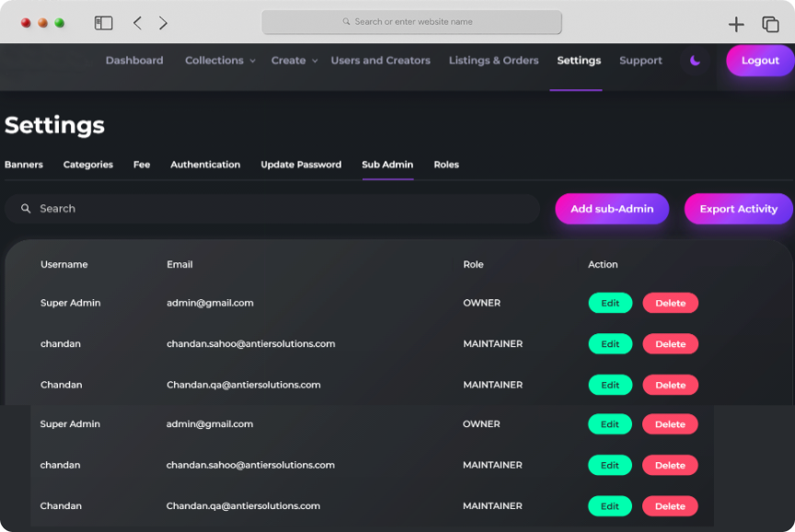This screenshot has height=532, width=795.
Task: Click the Export Activity button
Action: (x=738, y=209)
